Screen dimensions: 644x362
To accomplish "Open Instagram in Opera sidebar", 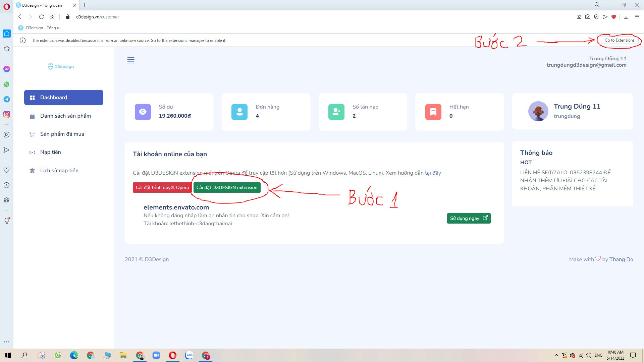I will (x=6, y=114).
